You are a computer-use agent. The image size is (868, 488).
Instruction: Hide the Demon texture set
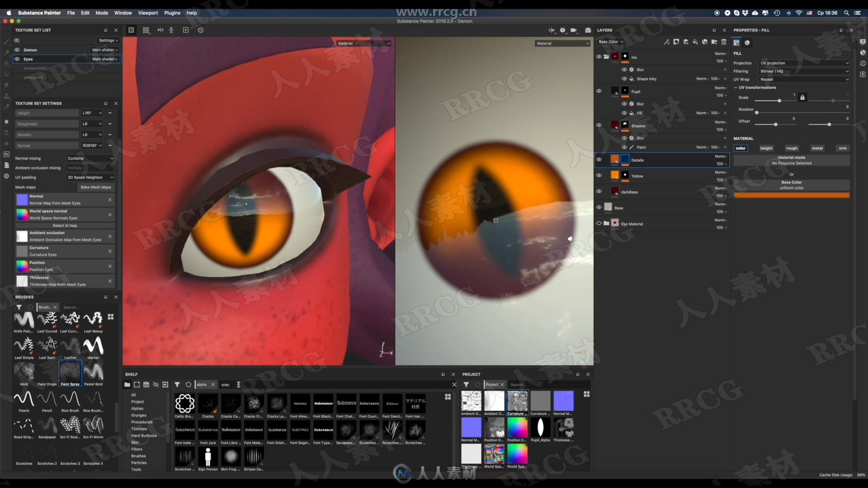click(17, 50)
